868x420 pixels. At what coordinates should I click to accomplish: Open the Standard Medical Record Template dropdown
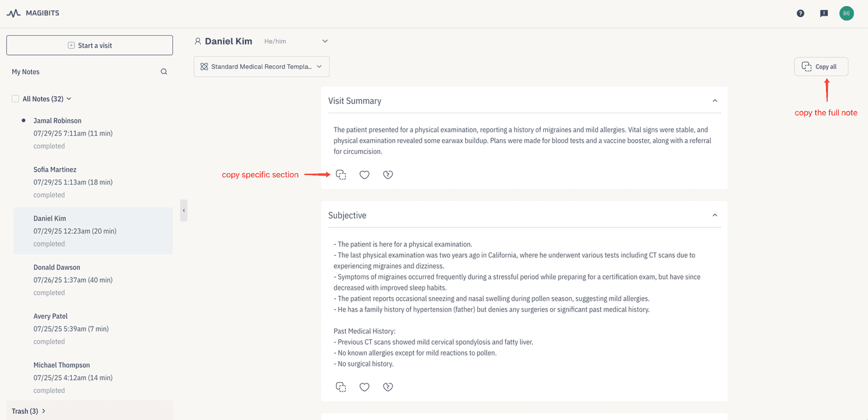click(x=261, y=66)
